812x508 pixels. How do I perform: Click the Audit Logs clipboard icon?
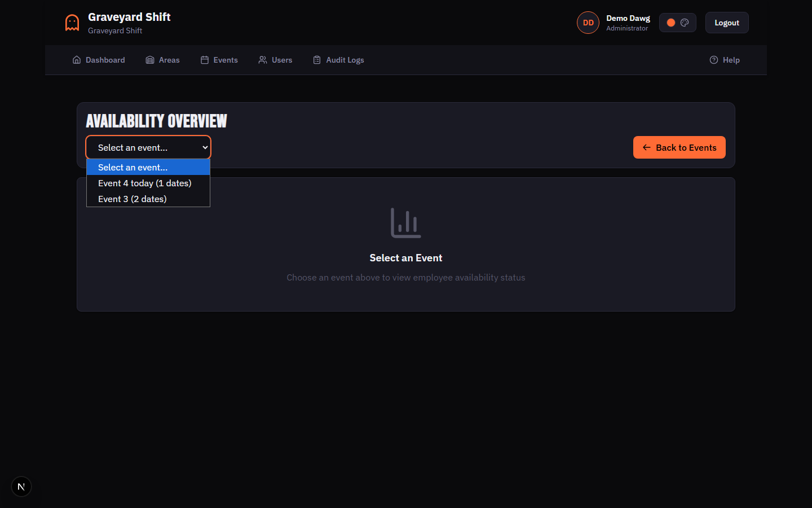click(x=317, y=60)
